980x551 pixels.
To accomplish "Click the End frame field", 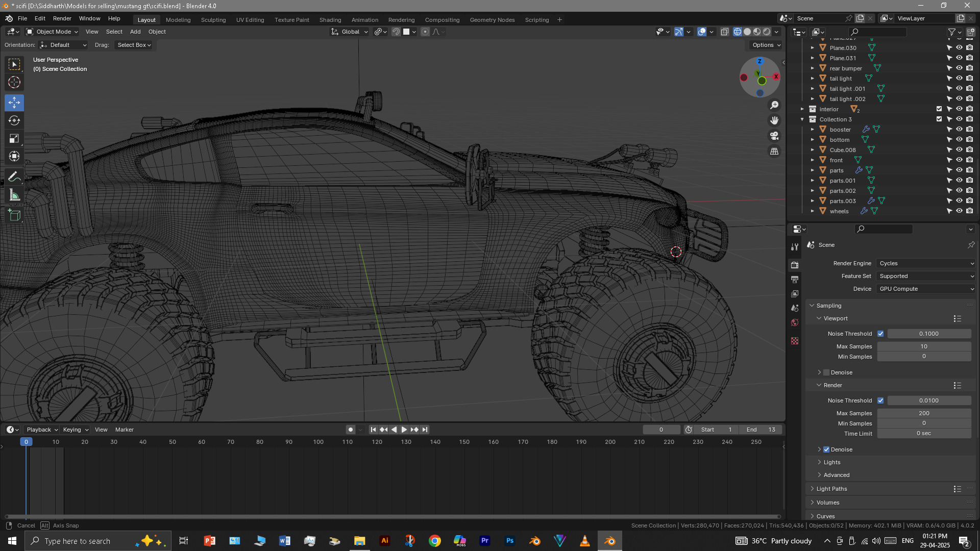I will click(761, 430).
